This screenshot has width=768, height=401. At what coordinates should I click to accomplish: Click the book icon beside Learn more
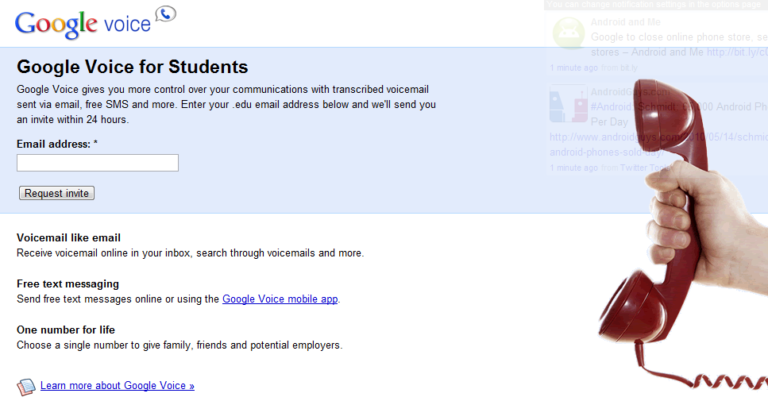(26, 385)
